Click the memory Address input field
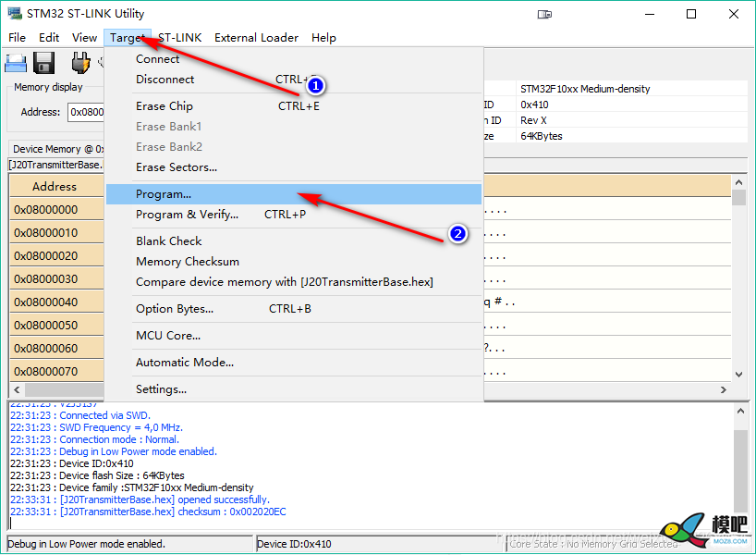 [86, 113]
